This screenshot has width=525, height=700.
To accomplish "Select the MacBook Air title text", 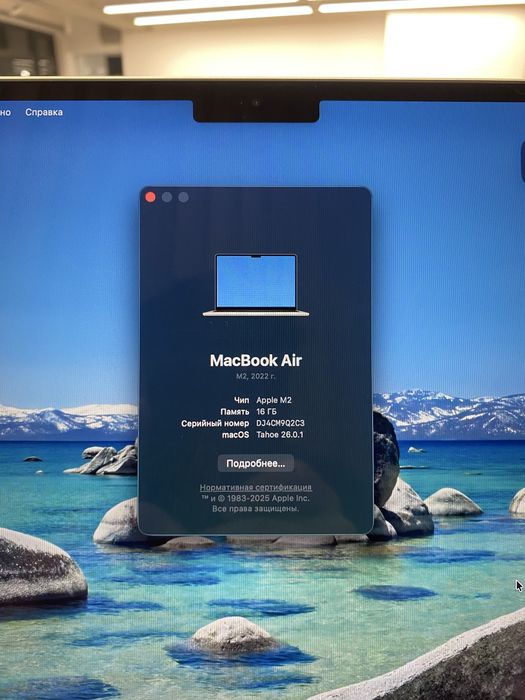I will [x=256, y=360].
